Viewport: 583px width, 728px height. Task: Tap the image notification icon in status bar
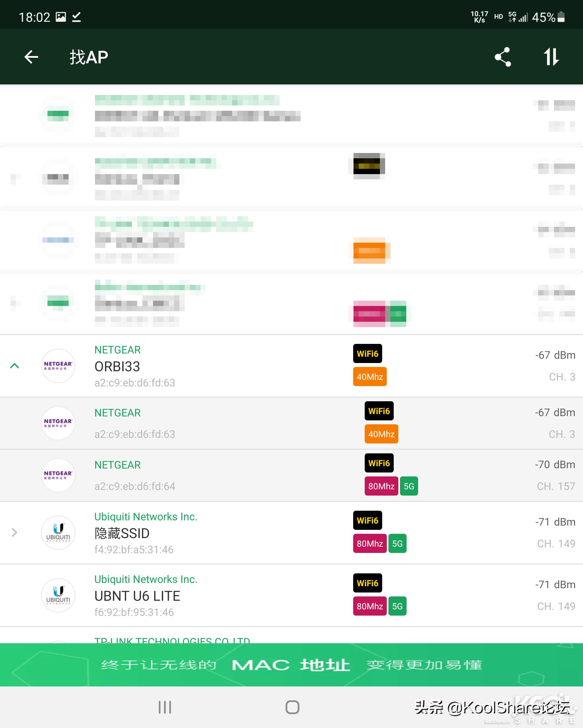coord(61,17)
